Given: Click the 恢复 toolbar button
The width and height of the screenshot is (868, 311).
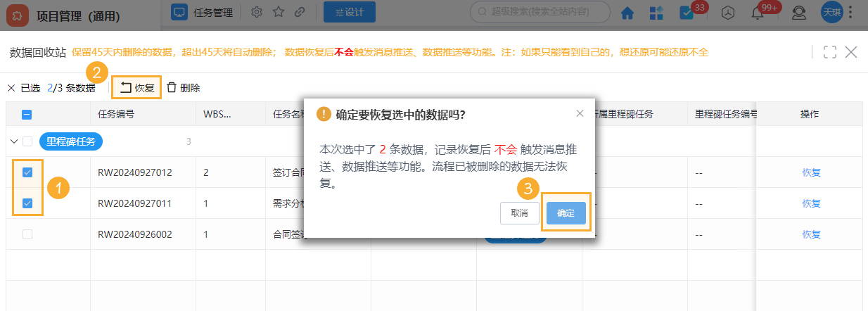Looking at the screenshot, I should [136, 88].
